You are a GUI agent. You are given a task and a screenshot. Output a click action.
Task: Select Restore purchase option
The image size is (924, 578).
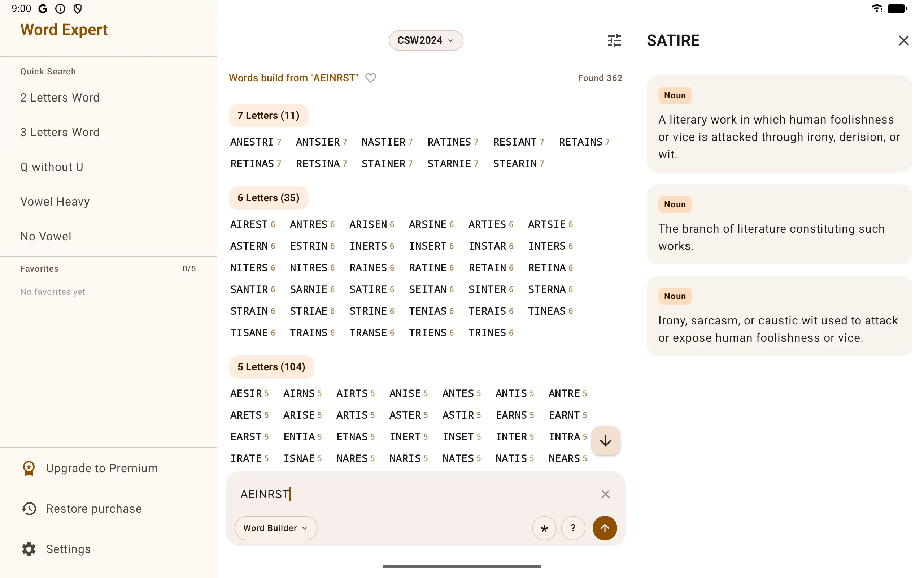point(82,509)
